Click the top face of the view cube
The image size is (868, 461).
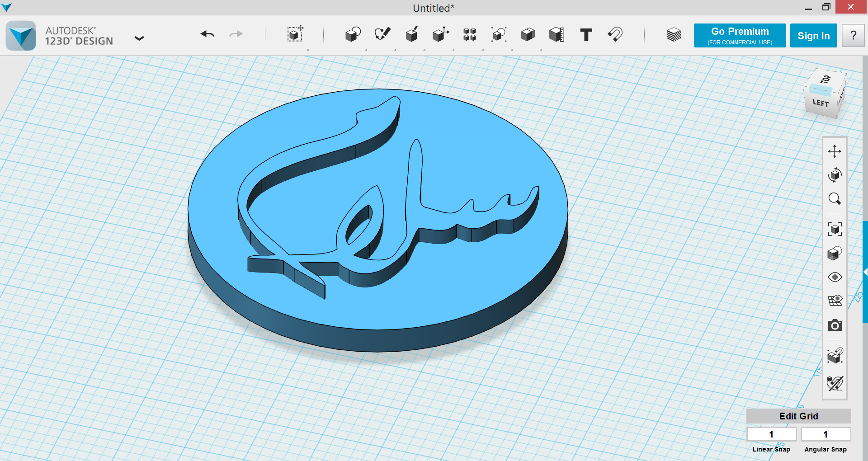pyautogui.click(x=825, y=79)
